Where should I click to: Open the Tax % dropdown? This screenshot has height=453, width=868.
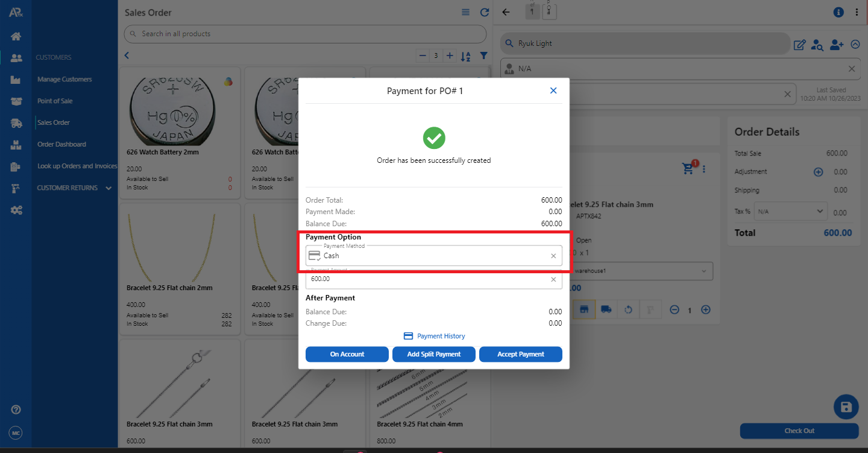click(x=790, y=212)
